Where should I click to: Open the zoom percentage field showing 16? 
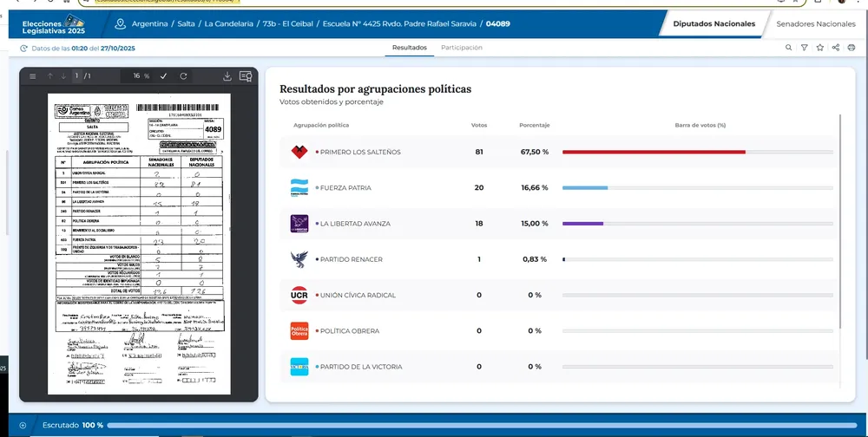point(138,76)
